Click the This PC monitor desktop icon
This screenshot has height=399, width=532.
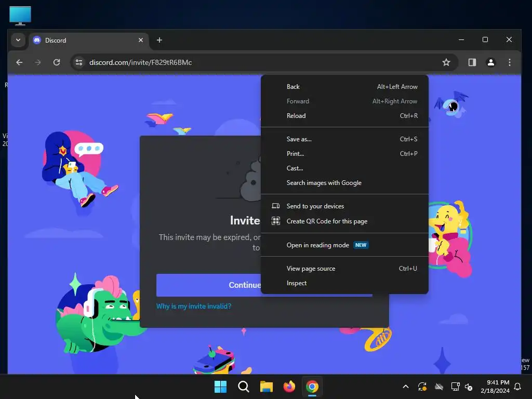[20, 16]
